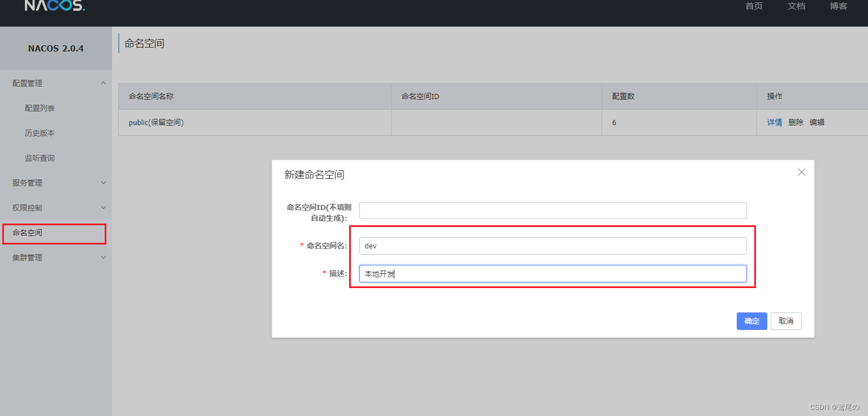Click the 命名空间ID column header

pyautogui.click(x=496, y=96)
